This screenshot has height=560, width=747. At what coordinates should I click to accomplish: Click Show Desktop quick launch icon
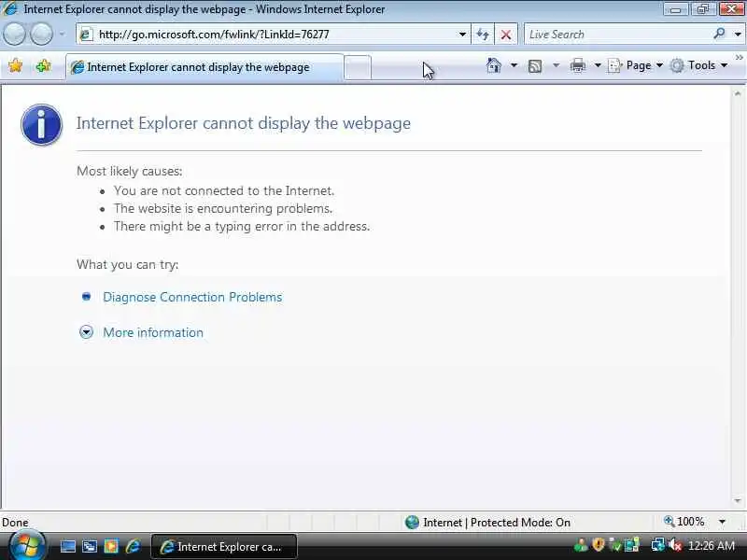(67, 546)
